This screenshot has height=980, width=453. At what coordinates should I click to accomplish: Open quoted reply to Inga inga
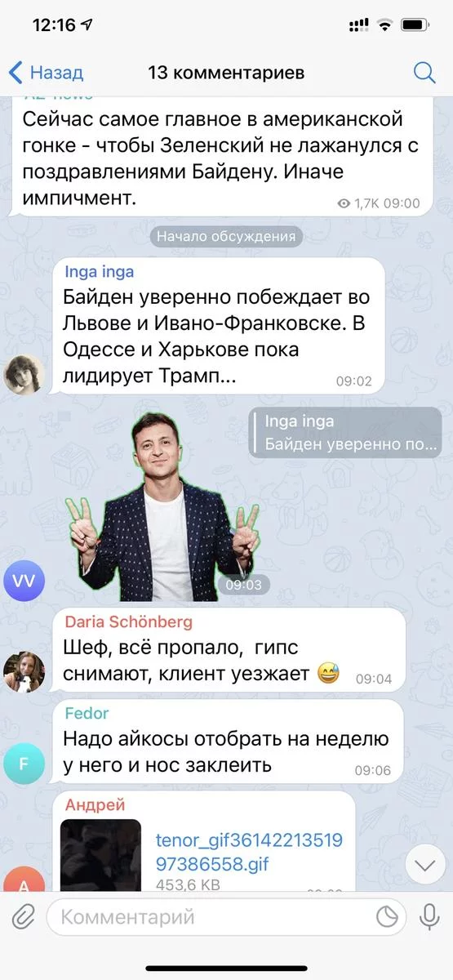[346, 433]
